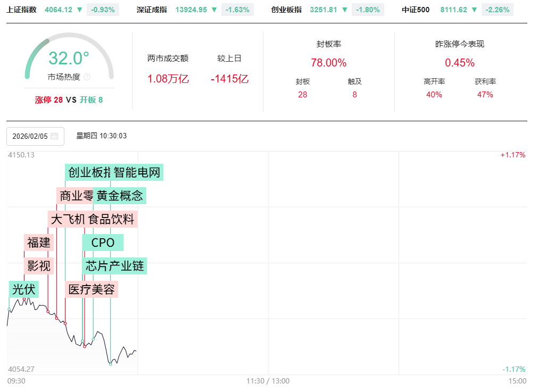This screenshot has height=392, width=538.
Task: Click the 芯片产业链 sector tag
Action: coord(114,266)
